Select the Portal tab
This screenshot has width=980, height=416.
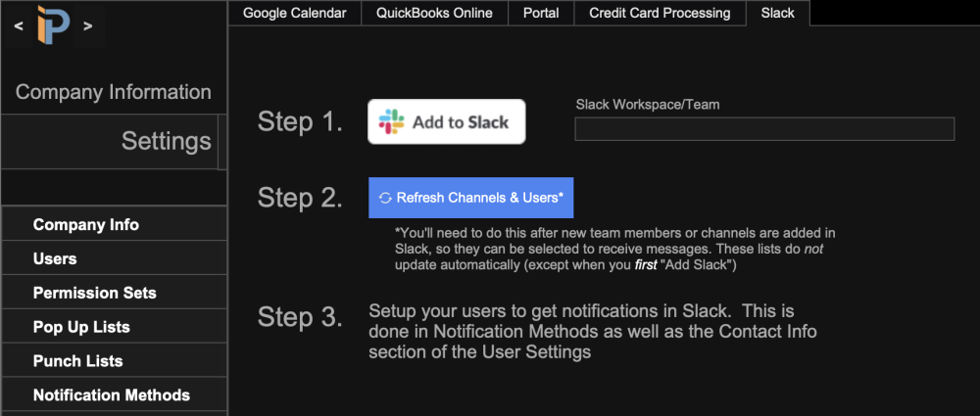click(540, 13)
